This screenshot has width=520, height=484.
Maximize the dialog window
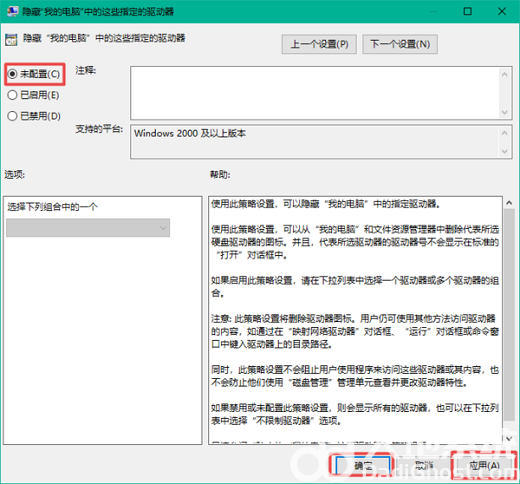tap(468, 11)
